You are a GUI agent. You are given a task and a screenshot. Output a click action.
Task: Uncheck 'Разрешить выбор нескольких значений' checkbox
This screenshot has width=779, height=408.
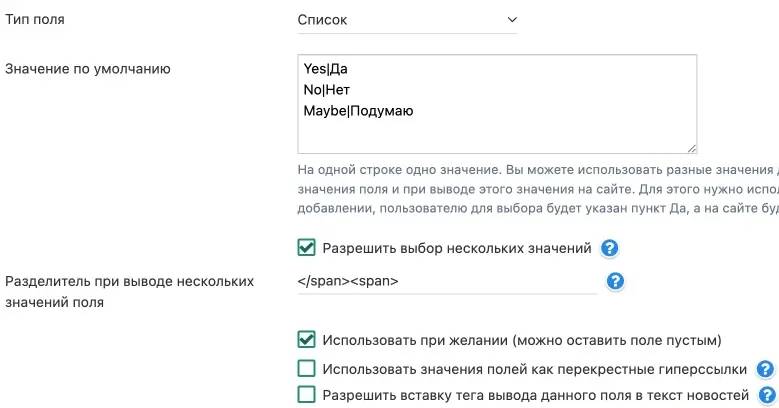pyautogui.click(x=307, y=248)
